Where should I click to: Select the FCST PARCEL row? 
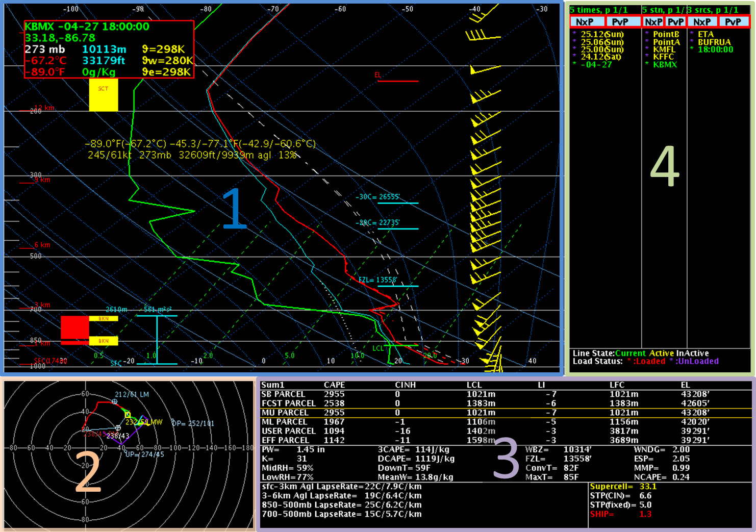(x=506, y=403)
